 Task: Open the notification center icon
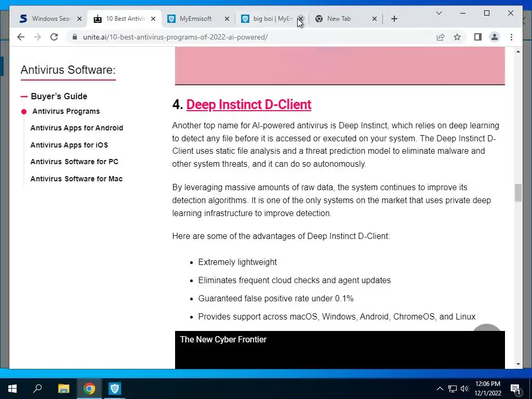point(516,389)
